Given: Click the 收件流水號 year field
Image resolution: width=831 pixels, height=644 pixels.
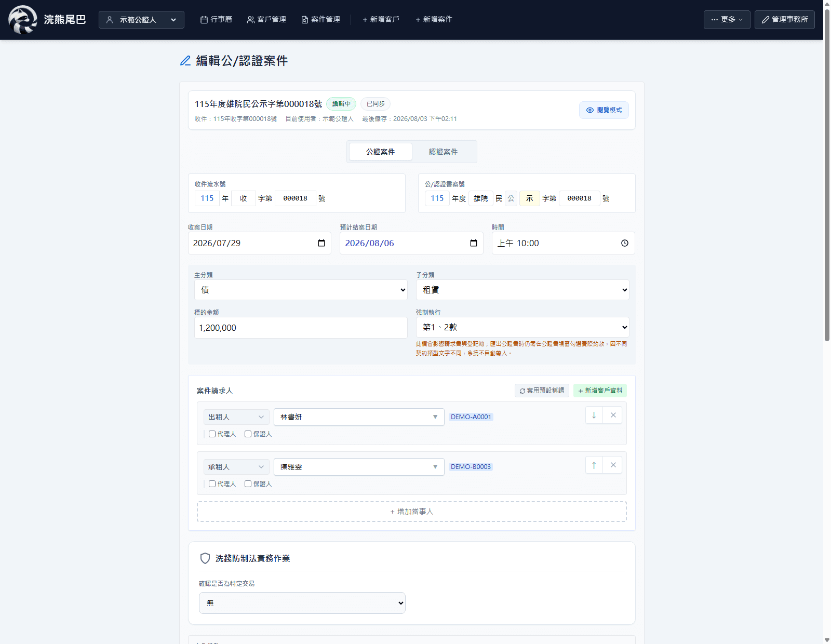Looking at the screenshot, I should click(x=207, y=198).
